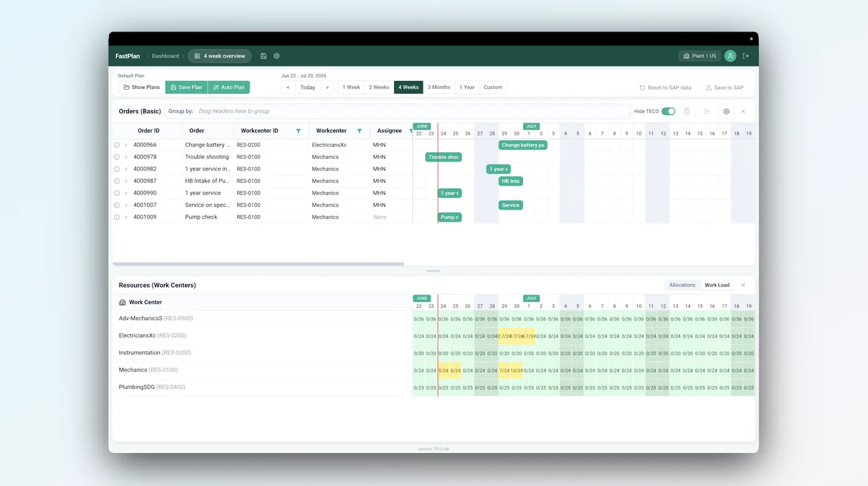Click the save icon in the top header
Screen dimensions: 868x486
263,56
